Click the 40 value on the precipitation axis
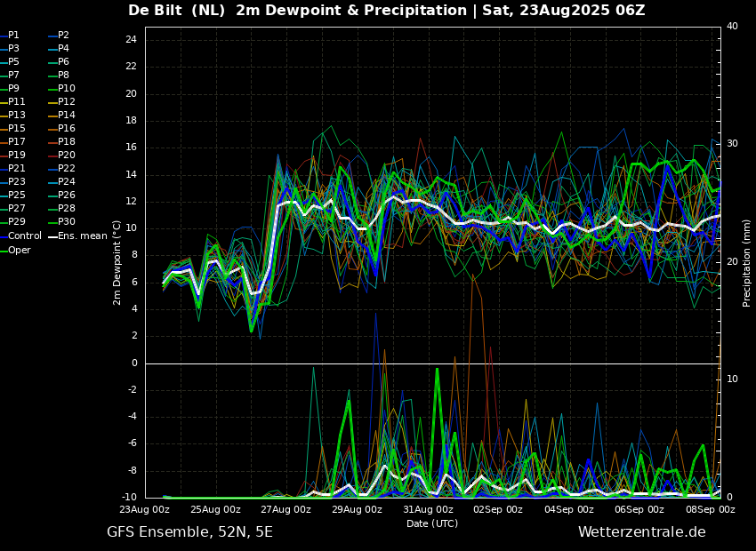This screenshot has height=551, width=756. (732, 26)
